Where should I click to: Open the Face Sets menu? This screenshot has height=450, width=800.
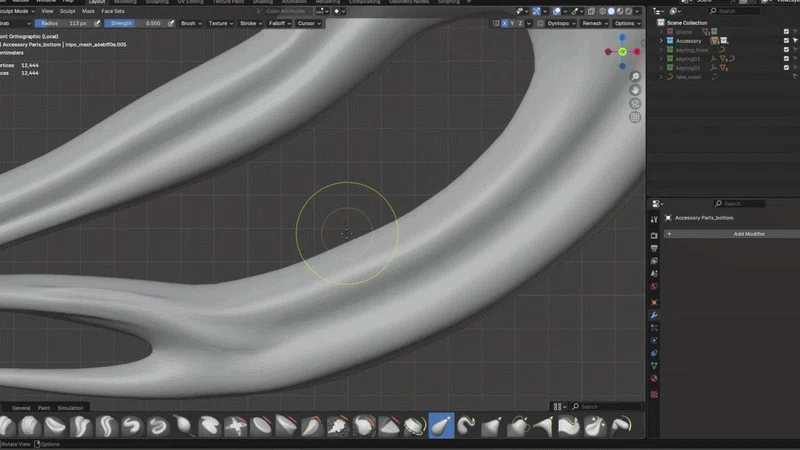113,11
